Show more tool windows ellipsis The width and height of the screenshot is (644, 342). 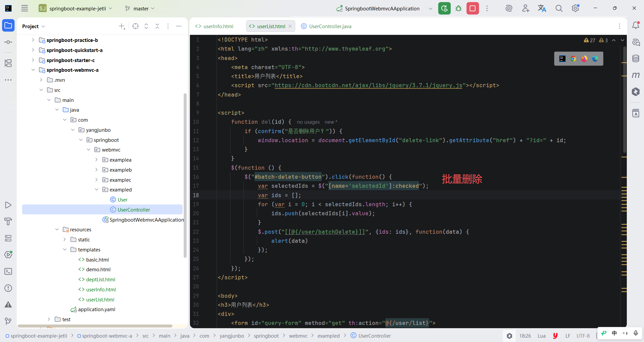[x=8, y=80]
